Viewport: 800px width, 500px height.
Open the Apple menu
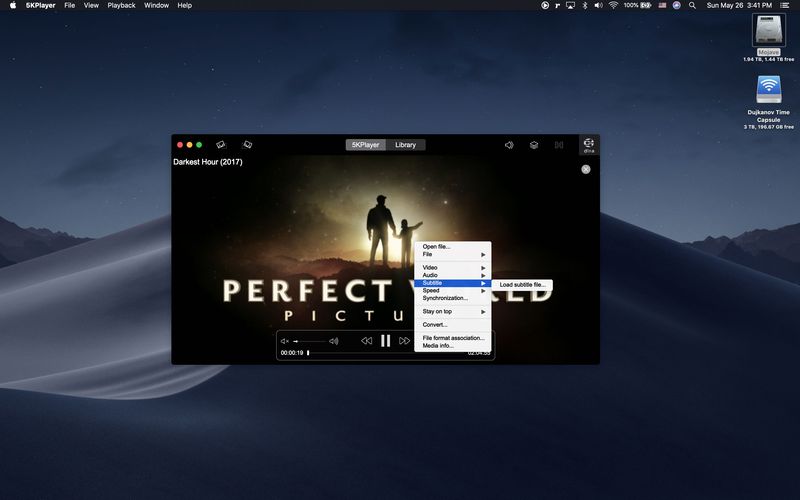pyautogui.click(x=13, y=5)
